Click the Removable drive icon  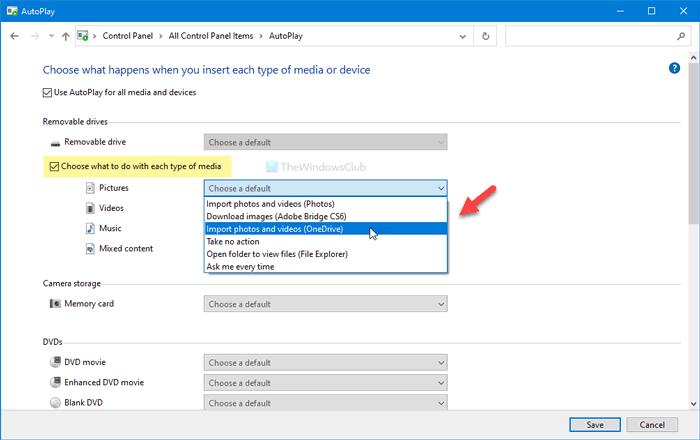coord(55,143)
